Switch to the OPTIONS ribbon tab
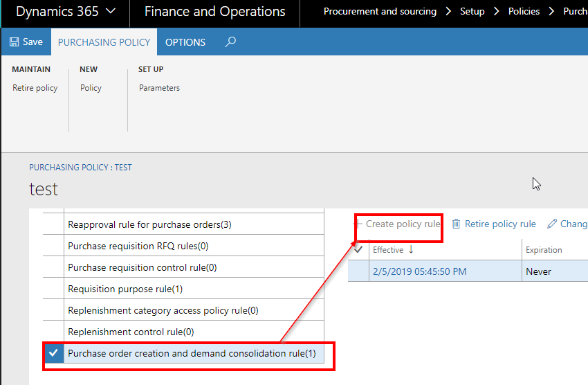588x385 pixels. pyautogui.click(x=185, y=42)
